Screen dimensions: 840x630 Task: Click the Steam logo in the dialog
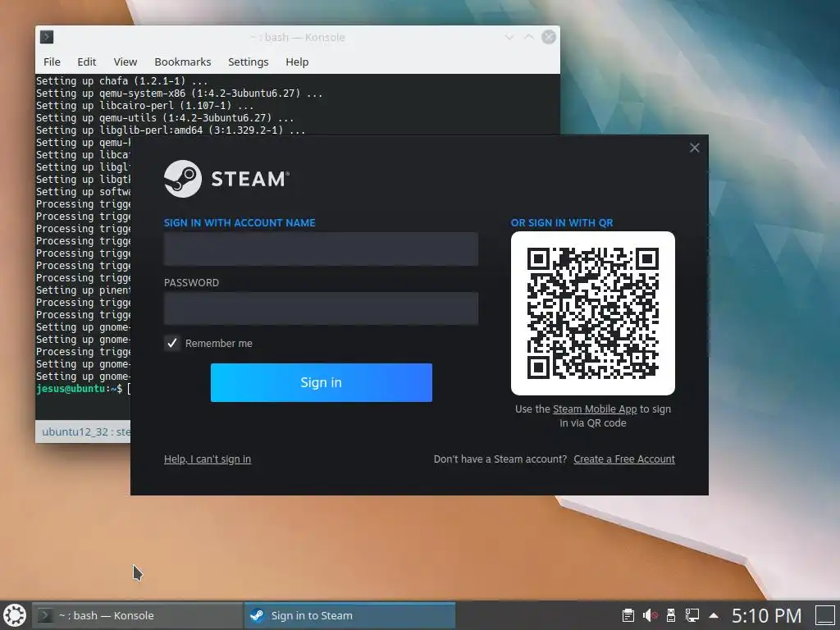click(x=226, y=178)
